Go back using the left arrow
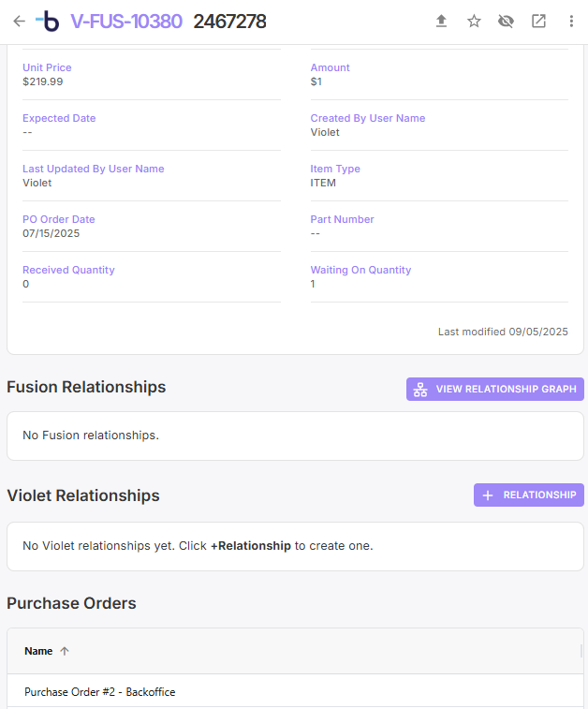 (19, 22)
